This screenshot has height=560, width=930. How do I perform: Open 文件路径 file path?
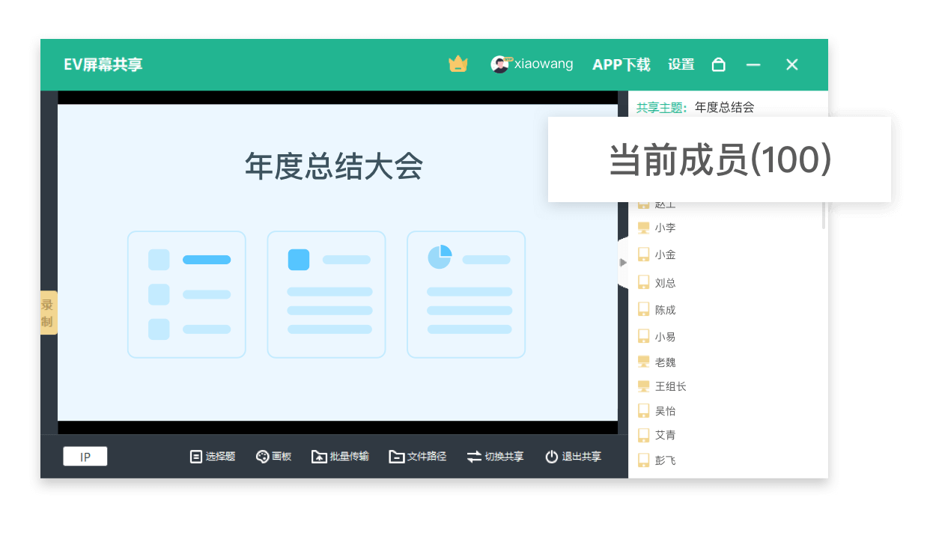tap(418, 457)
